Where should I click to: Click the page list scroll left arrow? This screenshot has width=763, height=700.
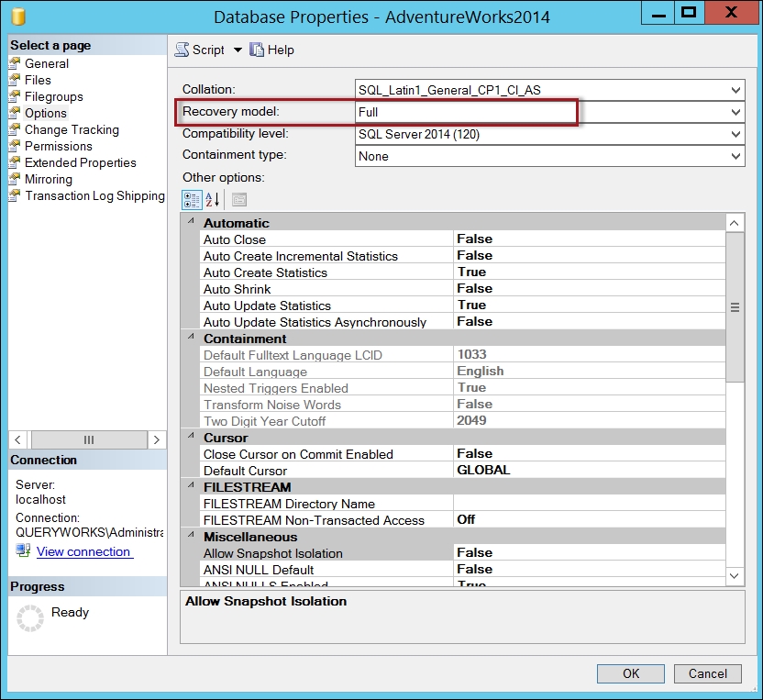point(17,440)
